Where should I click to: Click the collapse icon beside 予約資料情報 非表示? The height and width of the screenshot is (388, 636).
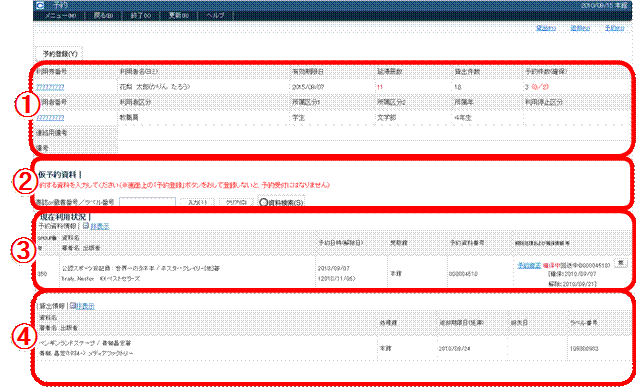point(86,226)
